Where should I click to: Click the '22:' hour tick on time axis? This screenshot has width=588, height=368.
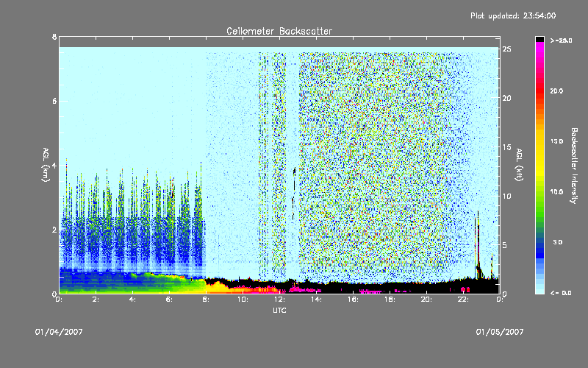pyautogui.click(x=463, y=300)
